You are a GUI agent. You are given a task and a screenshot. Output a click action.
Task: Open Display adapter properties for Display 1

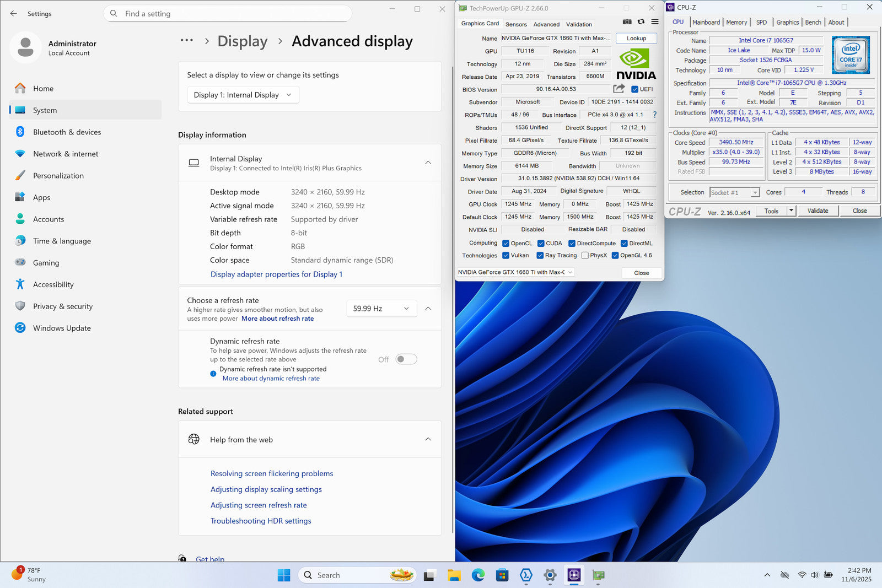click(x=276, y=274)
